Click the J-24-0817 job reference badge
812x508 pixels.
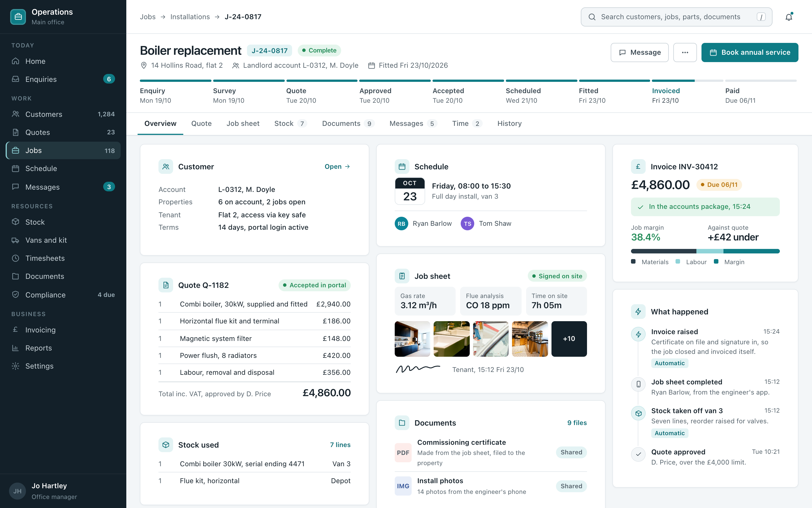[270, 51]
